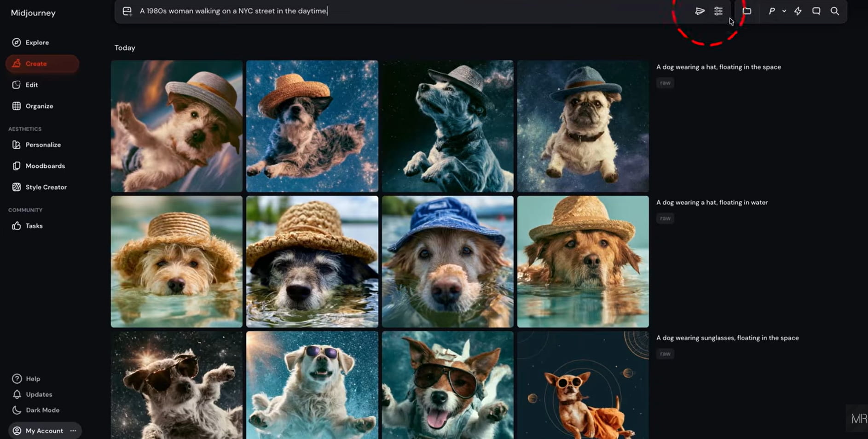Click the personalization P icon

tap(772, 11)
